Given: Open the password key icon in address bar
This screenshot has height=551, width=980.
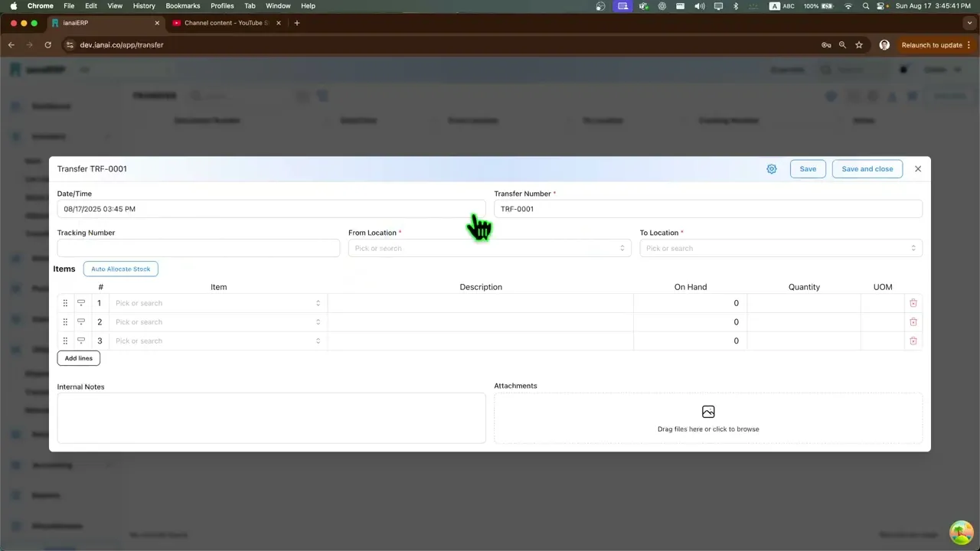Looking at the screenshot, I should pyautogui.click(x=826, y=45).
